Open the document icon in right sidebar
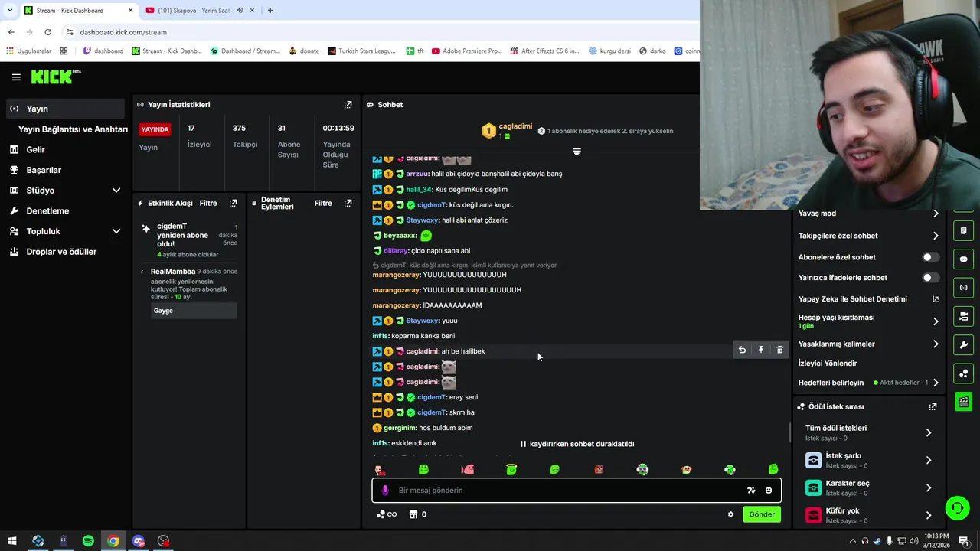This screenshot has height=551, width=980. point(964,230)
